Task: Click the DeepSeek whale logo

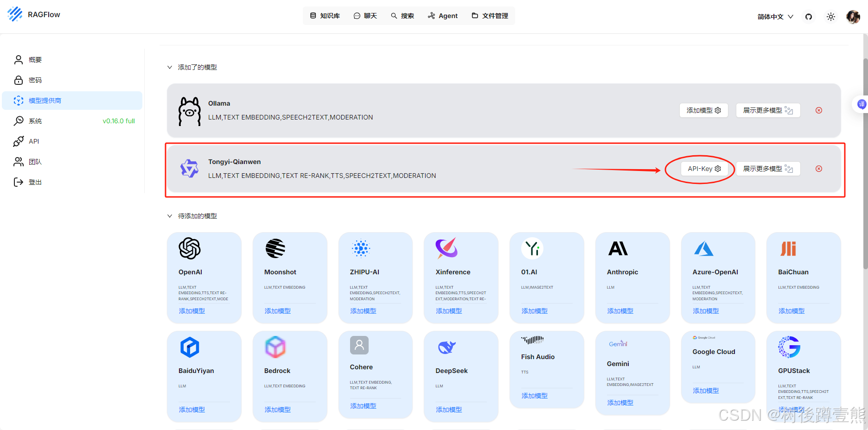Action: [x=447, y=347]
